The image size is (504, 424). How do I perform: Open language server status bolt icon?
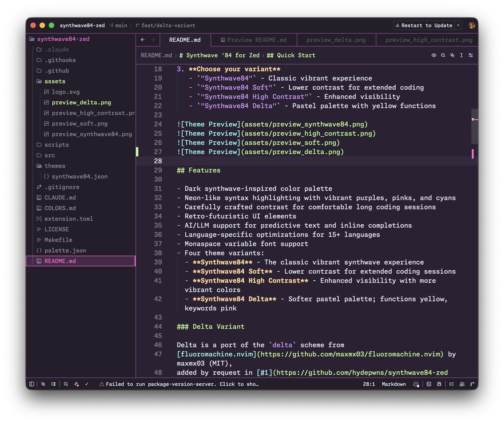(76, 384)
